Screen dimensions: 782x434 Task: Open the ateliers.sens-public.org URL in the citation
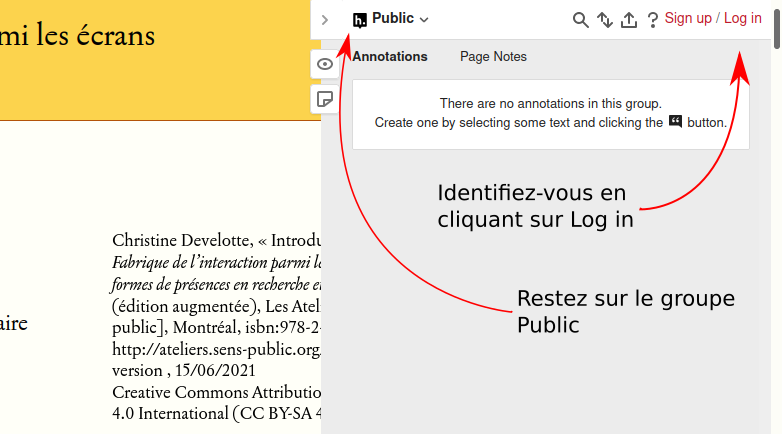tap(215, 350)
